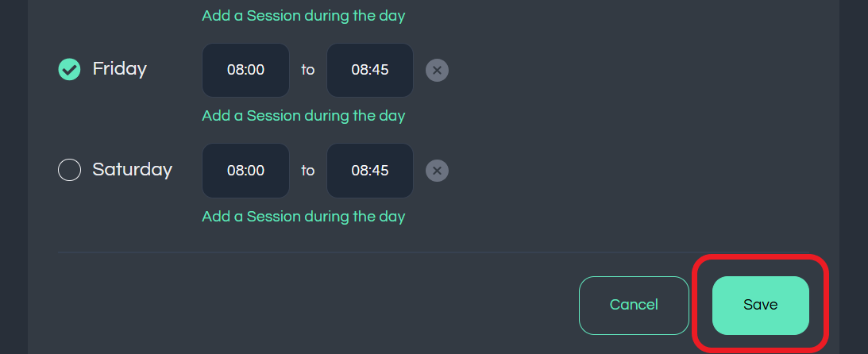Open the Saturday end time 08:45 picker
Viewport: 868px width, 354px height.
tap(370, 171)
